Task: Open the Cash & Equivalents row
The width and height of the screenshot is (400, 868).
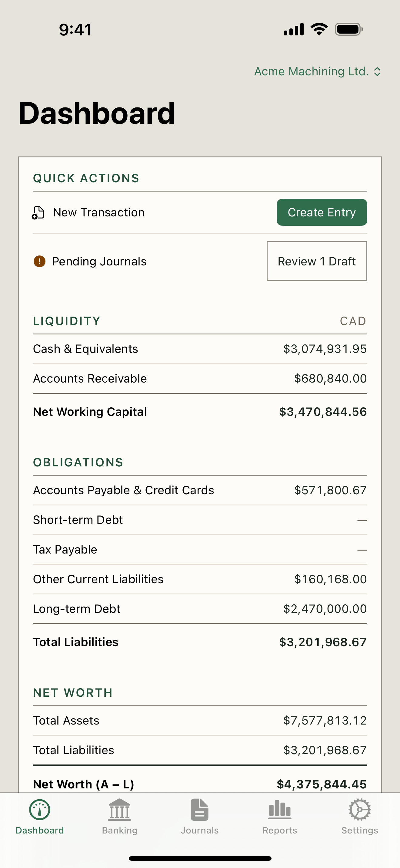Action: pos(200,349)
